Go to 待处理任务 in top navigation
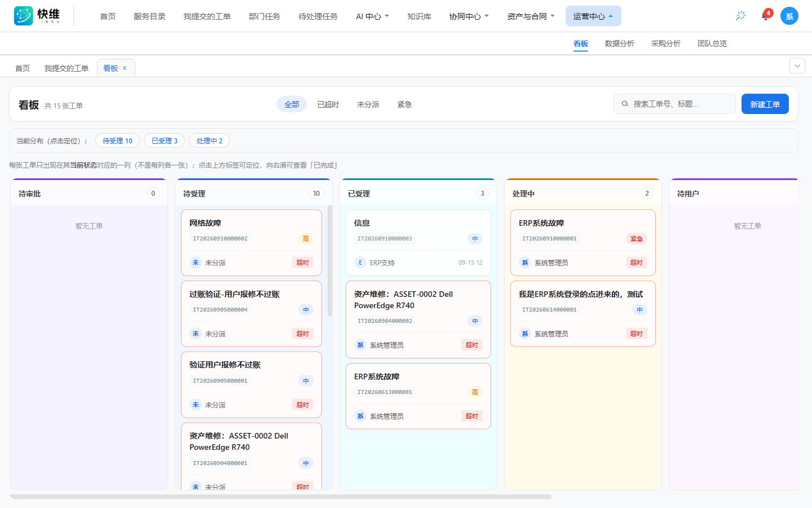The height and width of the screenshot is (508, 812). (x=318, y=16)
